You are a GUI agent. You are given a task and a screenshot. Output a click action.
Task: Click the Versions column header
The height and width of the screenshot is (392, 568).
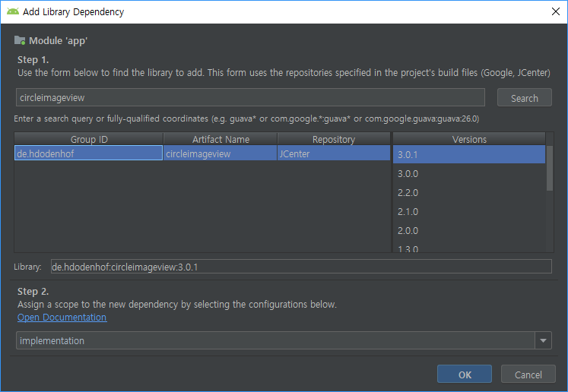coord(469,139)
